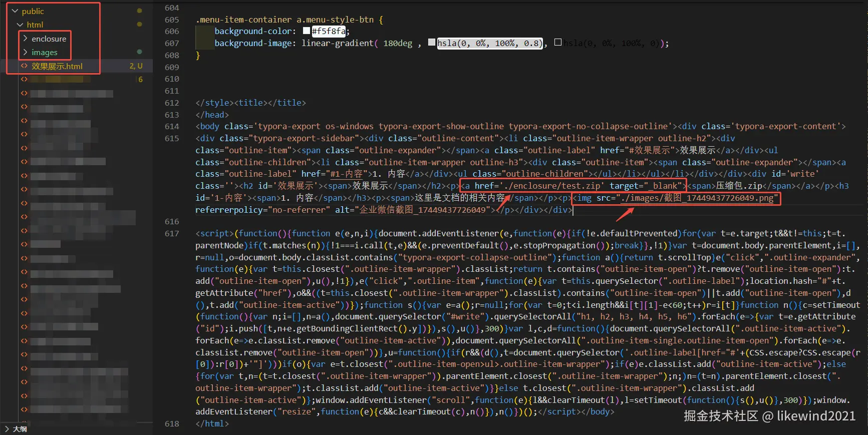Collapse the public folder in explorer

pyautogui.click(x=15, y=11)
